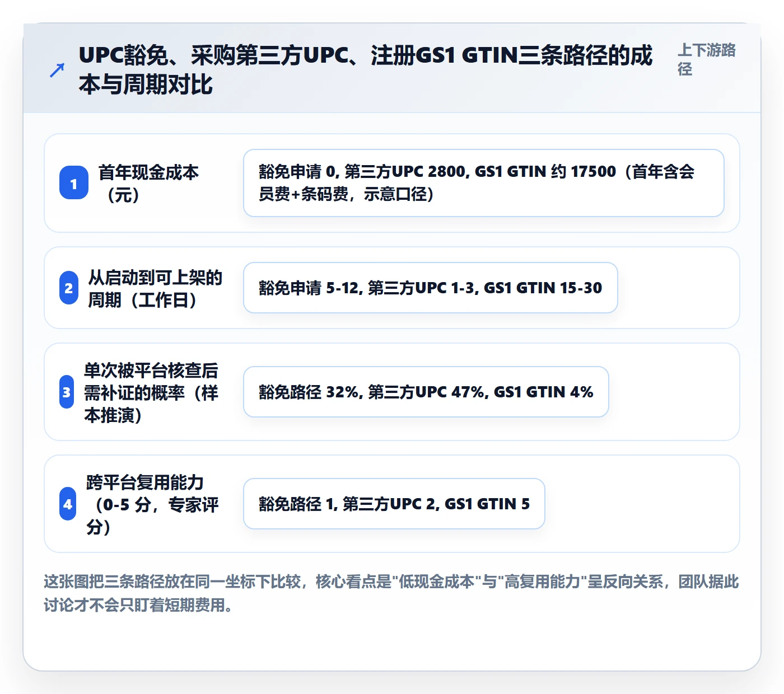Select the value box 豁免路径 1, 第三方UPC 2, GS1 GTIN 5
Screen dimensions: 784x694
394,504
